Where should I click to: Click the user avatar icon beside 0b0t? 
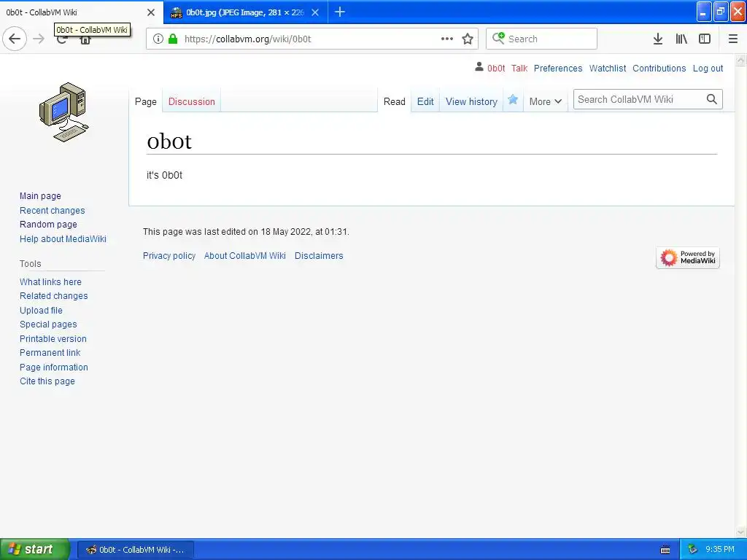click(x=479, y=67)
